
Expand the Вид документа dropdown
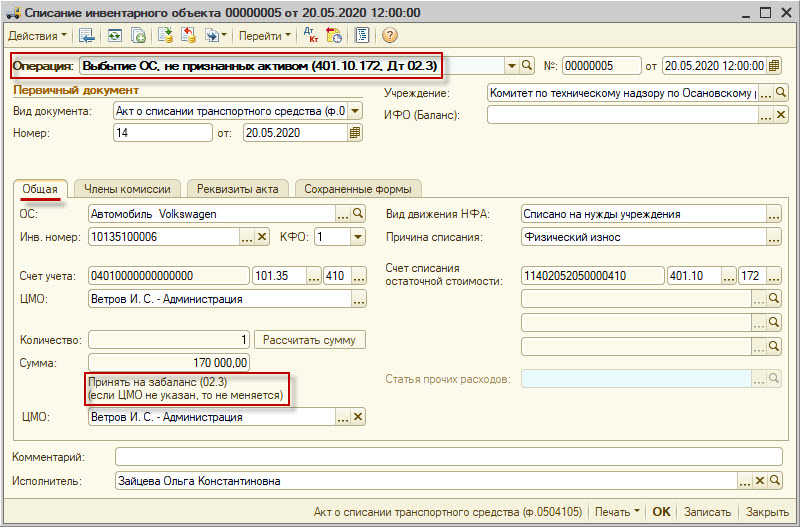[356, 111]
